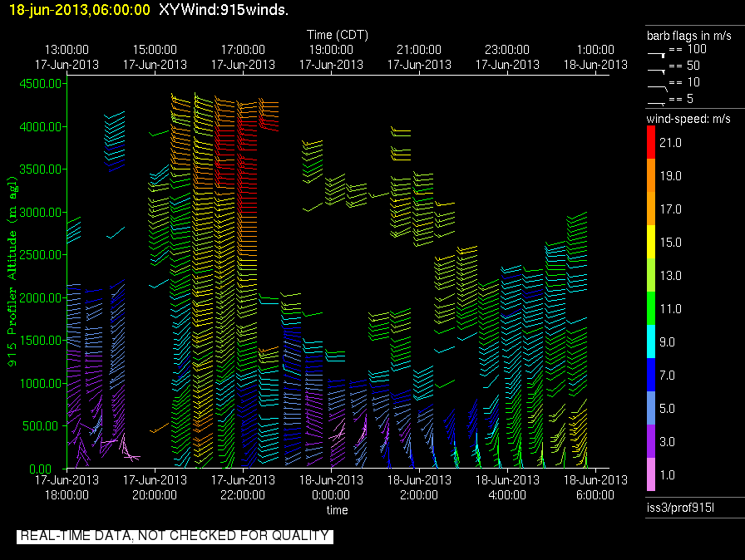Click the pink 1.0 m/s color band
This screenshot has height=560, width=745.
pyautogui.click(x=651, y=474)
